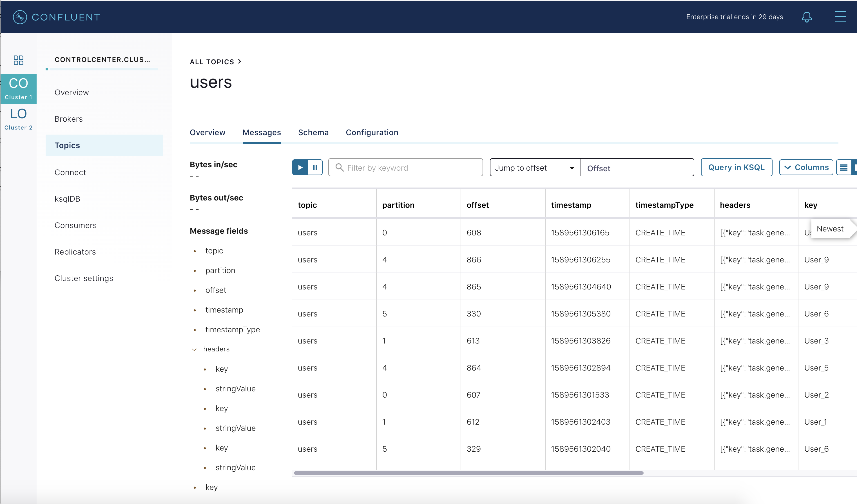
Task: Sort by the timestampType column header
Action: 664,205
